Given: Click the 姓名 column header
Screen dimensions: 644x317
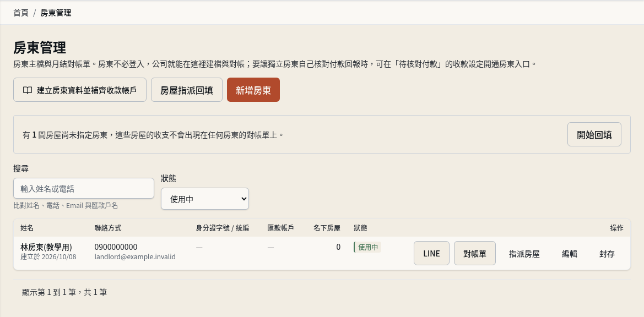Looking at the screenshot, I should click(x=27, y=228).
